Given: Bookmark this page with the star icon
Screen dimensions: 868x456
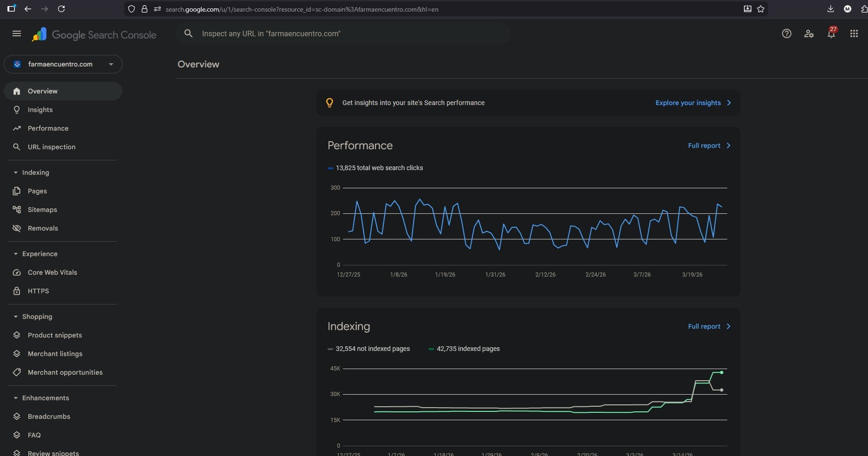Looking at the screenshot, I should point(761,9).
